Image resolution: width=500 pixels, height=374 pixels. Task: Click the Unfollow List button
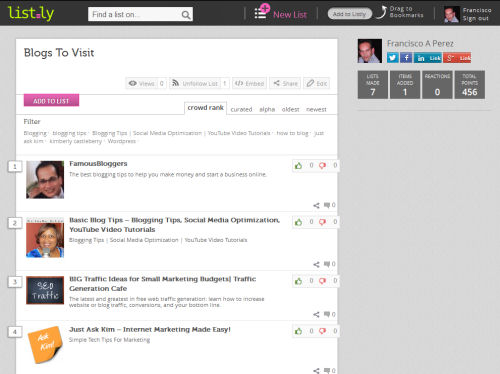pos(199,83)
